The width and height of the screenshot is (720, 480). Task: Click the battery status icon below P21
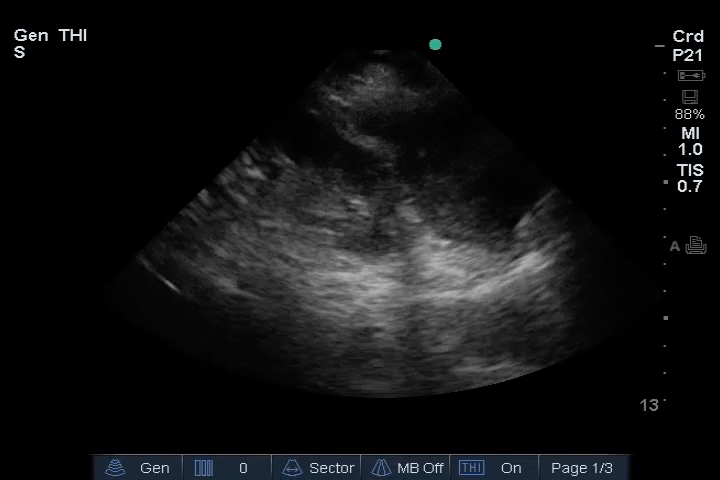tap(690, 76)
